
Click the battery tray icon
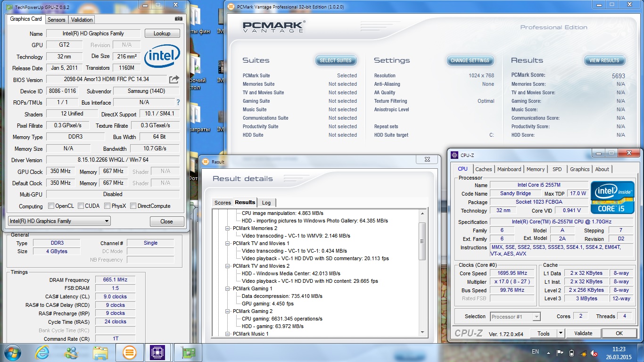coord(571,353)
